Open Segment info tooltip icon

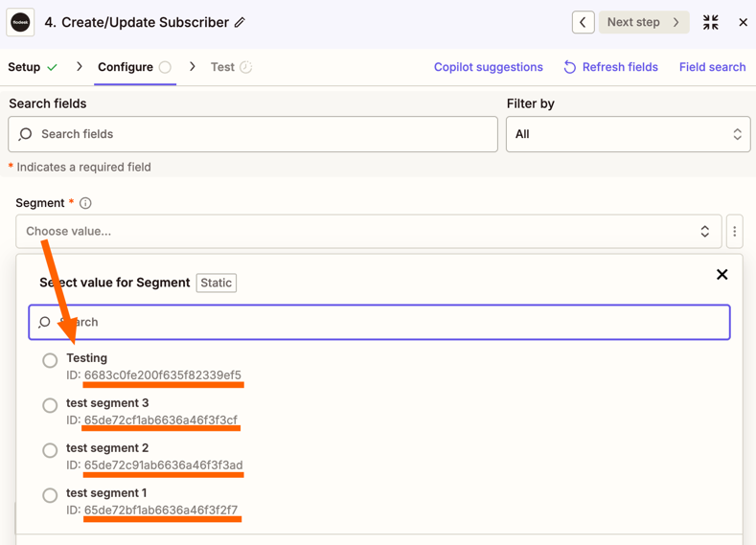click(85, 203)
